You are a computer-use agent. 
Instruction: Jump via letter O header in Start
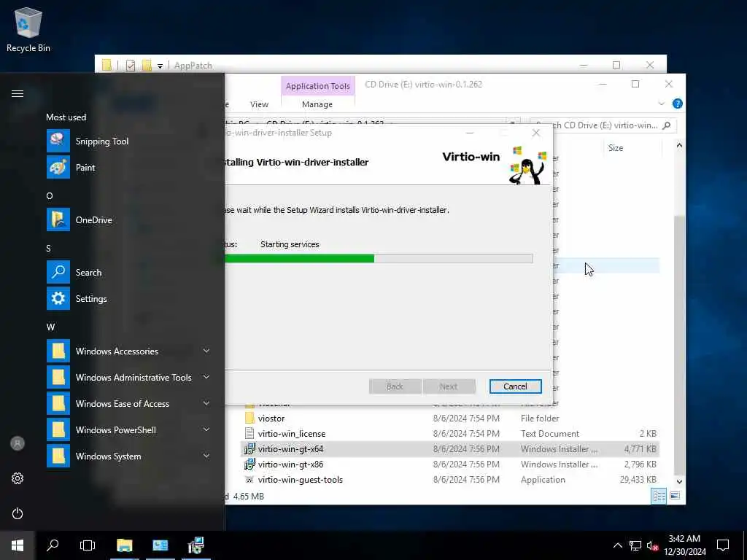(50, 195)
